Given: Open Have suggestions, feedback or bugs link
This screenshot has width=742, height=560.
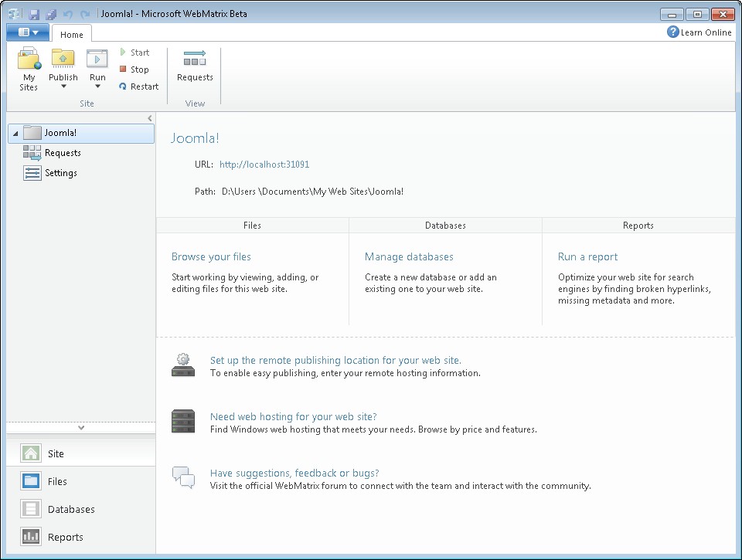Looking at the screenshot, I should [x=294, y=473].
